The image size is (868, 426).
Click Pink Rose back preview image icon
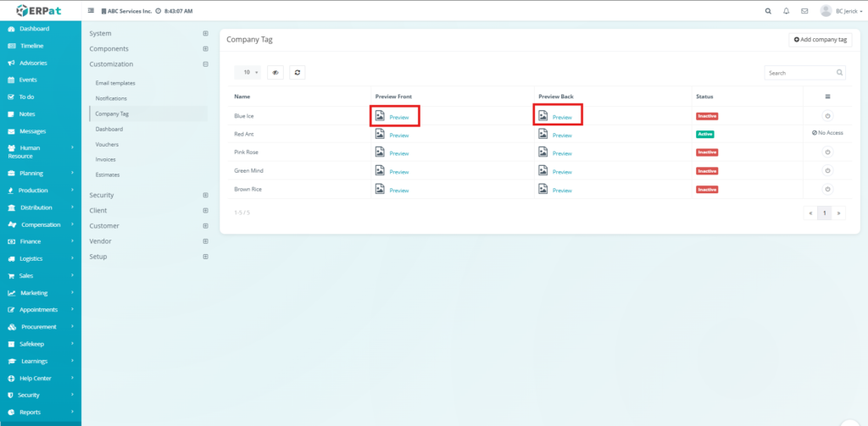542,152
